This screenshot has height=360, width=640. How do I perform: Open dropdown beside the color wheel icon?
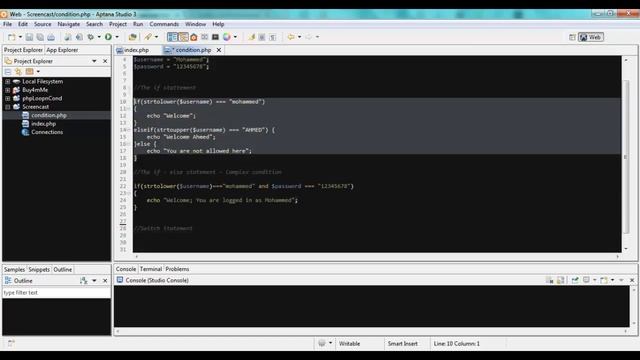tap(235, 37)
